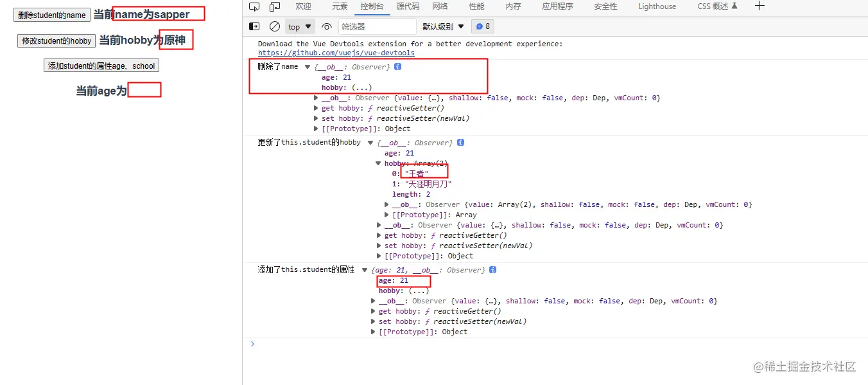Open the 性能 tab
The width and height of the screenshot is (868, 385).
(x=476, y=6)
